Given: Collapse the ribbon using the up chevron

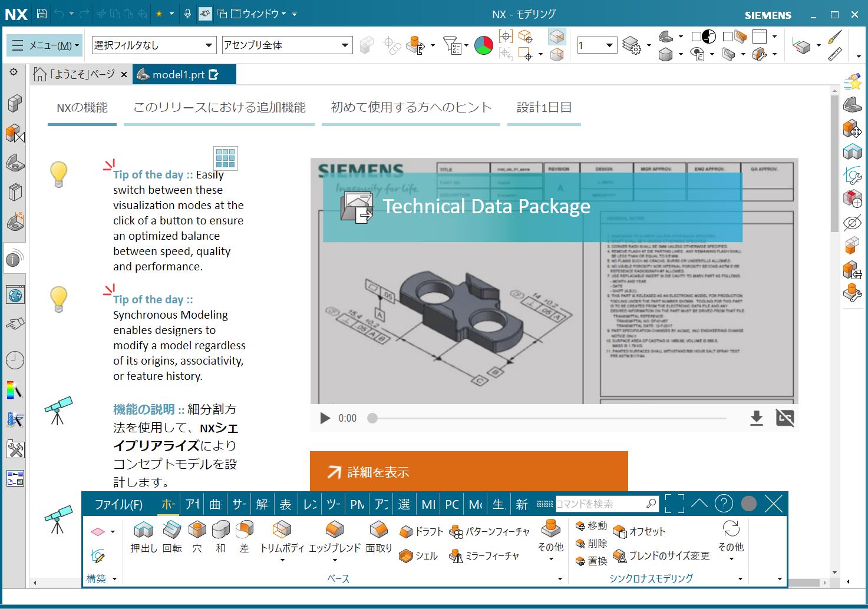Looking at the screenshot, I should pyautogui.click(x=699, y=503).
